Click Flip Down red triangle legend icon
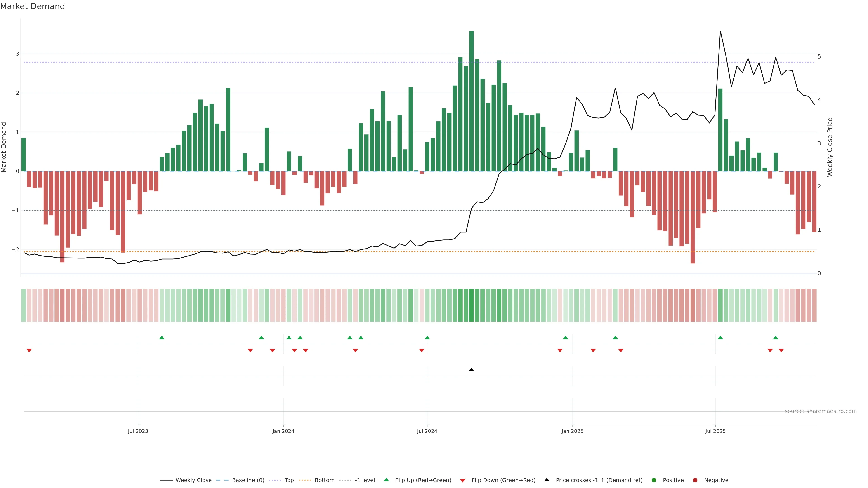 tap(463, 481)
